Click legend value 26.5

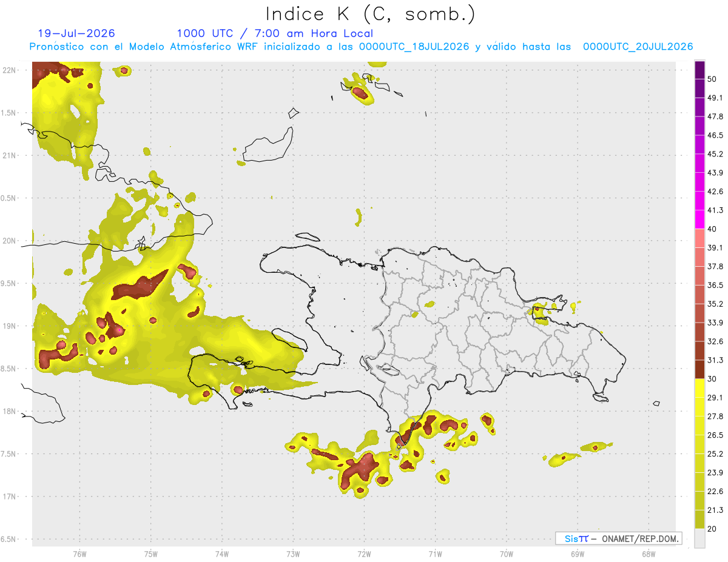pos(715,435)
